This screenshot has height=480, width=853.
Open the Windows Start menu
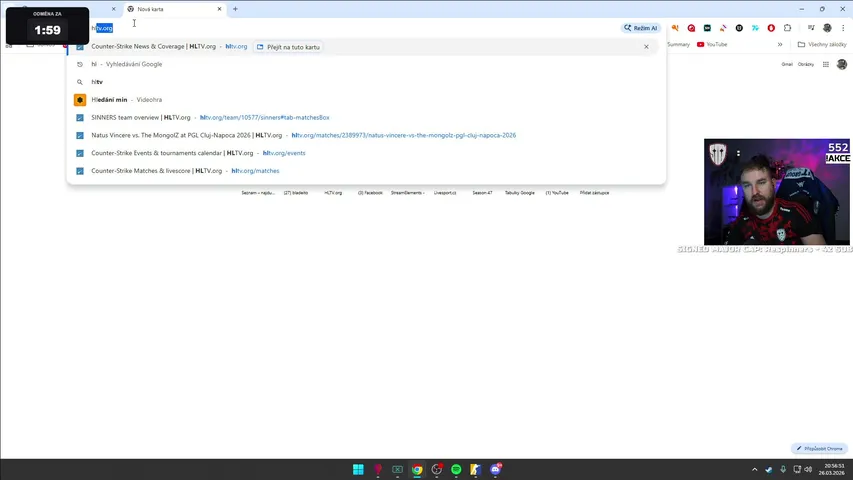[358, 469]
